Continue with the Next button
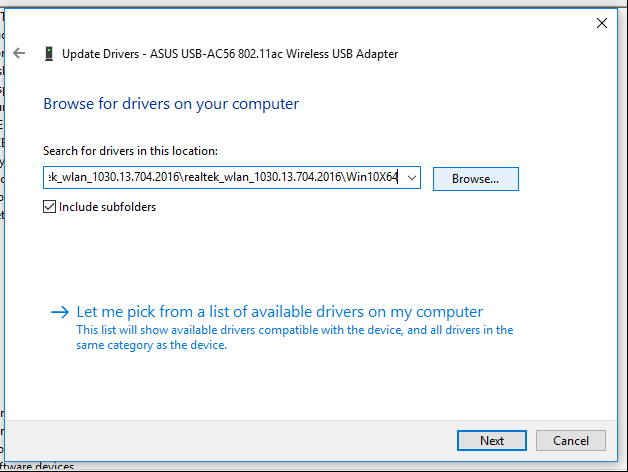The image size is (628, 472). [491, 441]
